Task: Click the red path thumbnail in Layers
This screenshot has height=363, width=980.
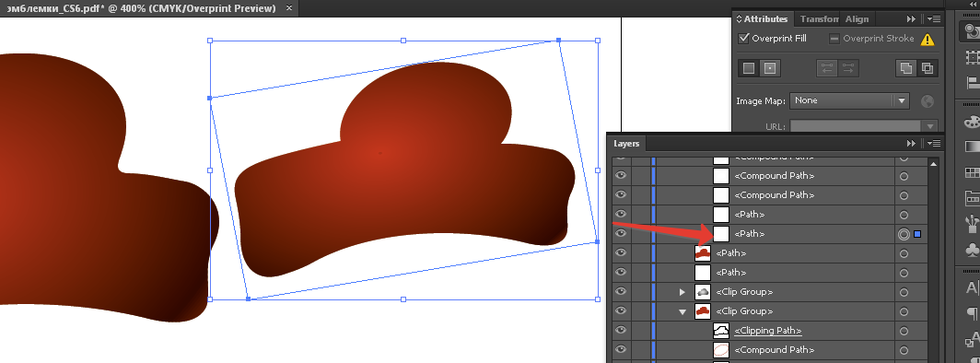Action: 703,253
